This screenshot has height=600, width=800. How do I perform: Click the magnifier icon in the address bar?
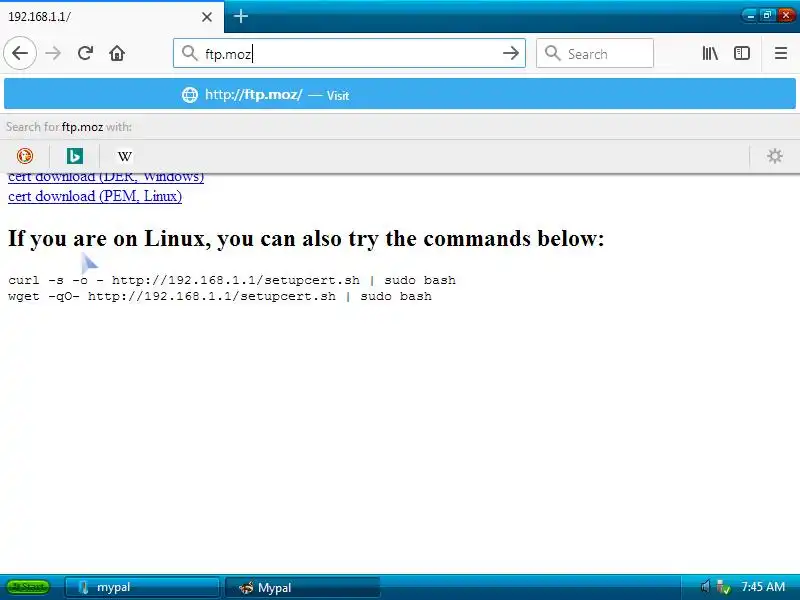(x=190, y=53)
